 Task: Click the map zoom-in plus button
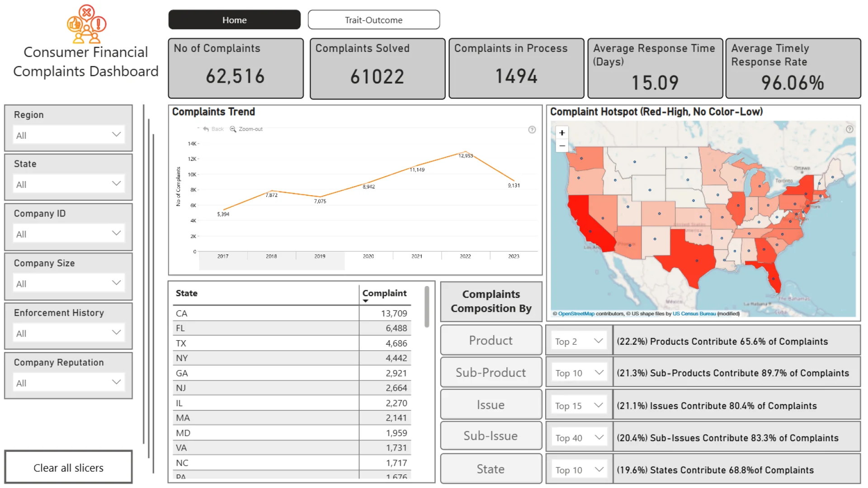pyautogui.click(x=561, y=133)
